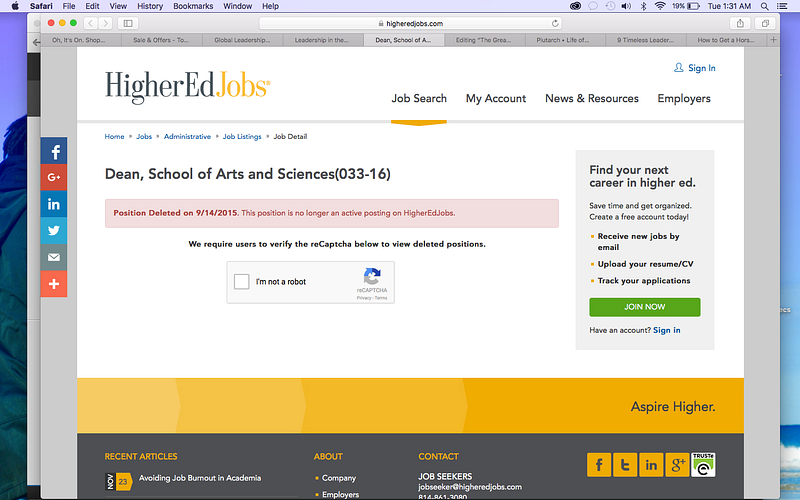This screenshot has height=500, width=800.
Task: Share page via Google Plus sidebar icon
Action: [x=54, y=177]
